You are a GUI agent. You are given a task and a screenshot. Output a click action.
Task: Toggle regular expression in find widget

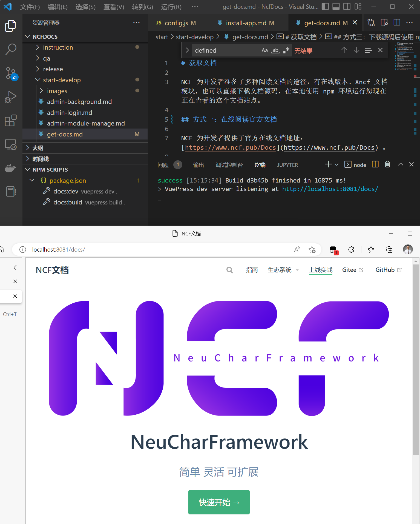coord(286,50)
